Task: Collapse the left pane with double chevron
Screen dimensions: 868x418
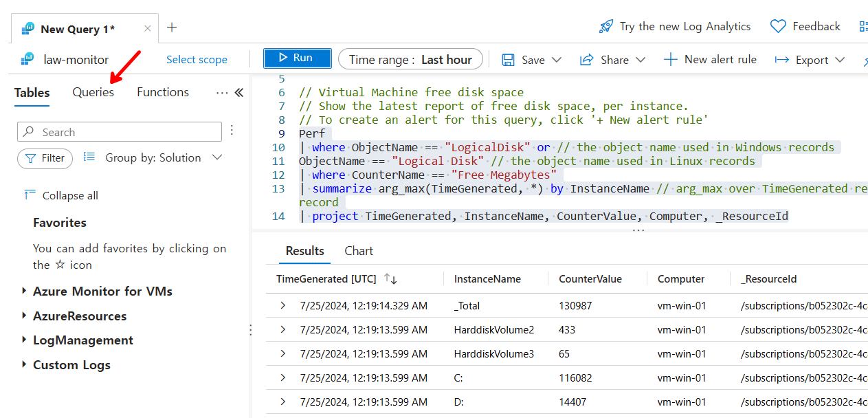Action: click(238, 93)
